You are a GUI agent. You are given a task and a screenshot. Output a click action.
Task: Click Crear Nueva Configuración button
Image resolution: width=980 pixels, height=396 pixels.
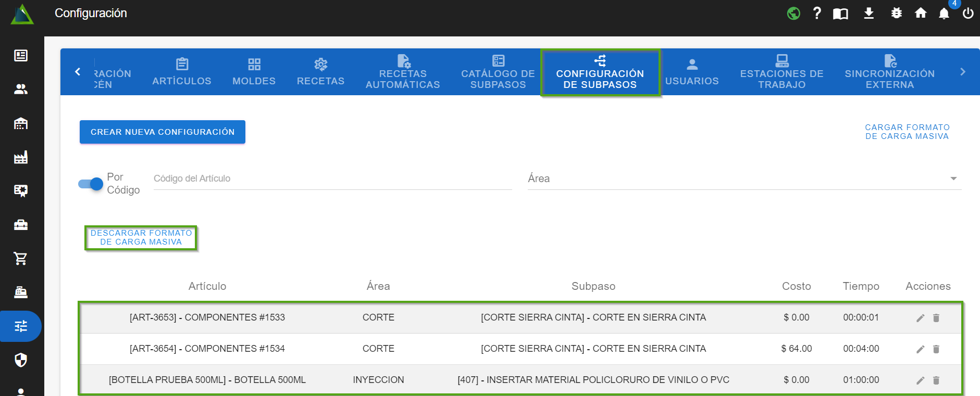tap(163, 132)
